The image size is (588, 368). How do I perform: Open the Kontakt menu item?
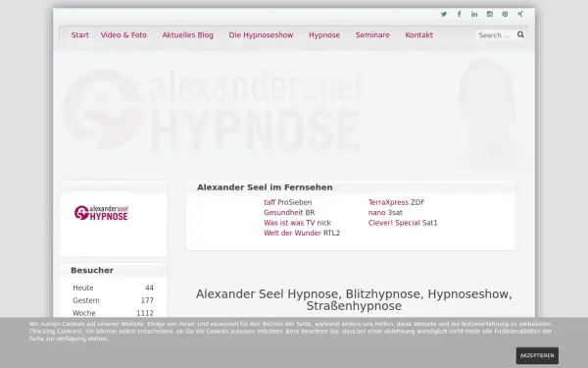click(418, 35)
